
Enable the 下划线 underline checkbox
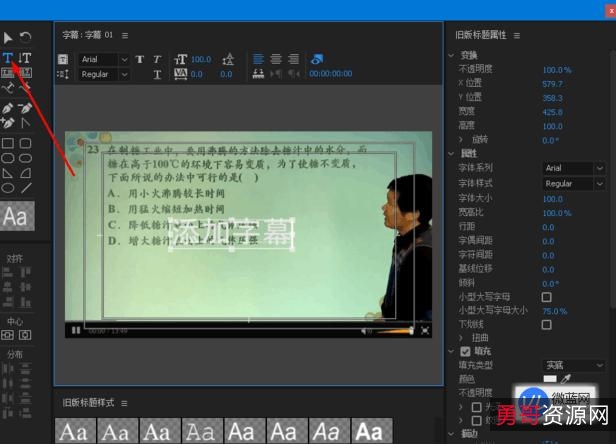[x=546, y=324]
